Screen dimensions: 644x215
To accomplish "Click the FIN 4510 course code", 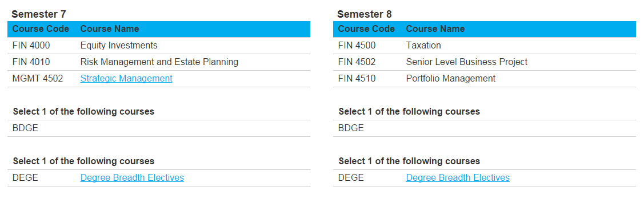I will (357, 79).
